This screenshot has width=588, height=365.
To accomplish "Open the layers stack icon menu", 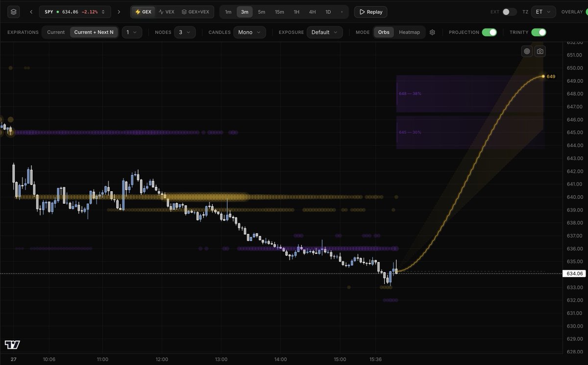I will pyautogui.click(x=14, y=12).
